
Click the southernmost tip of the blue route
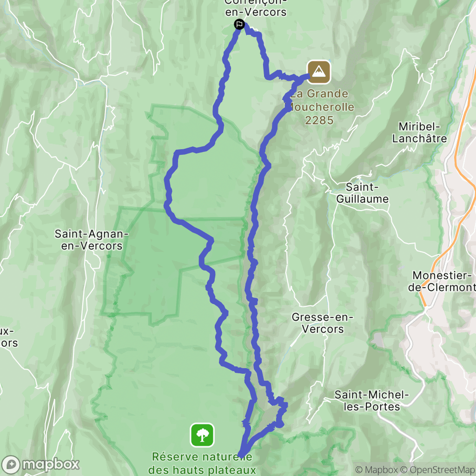pos(241,455)
